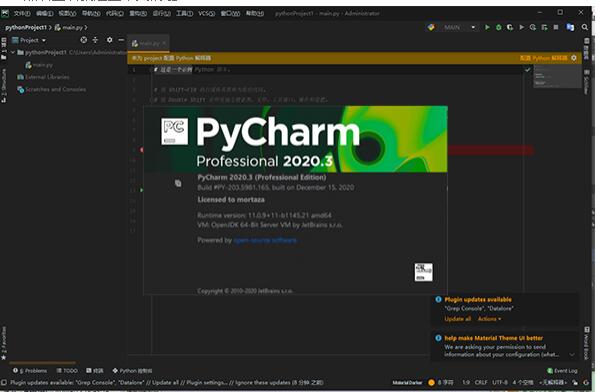
Task: Click the colorful Python icon left of MAIN
Action: pyautogui.click(x=431, y=27)
